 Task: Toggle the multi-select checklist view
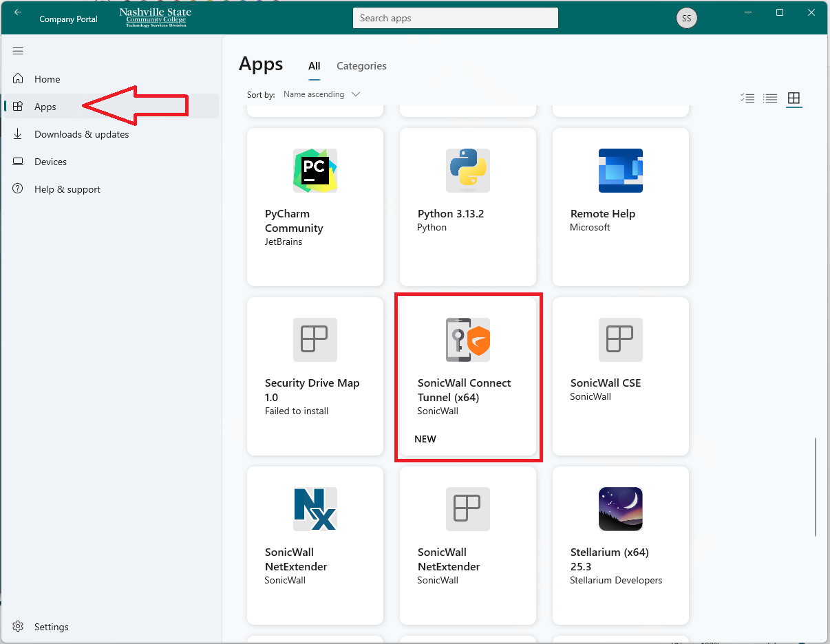point(747,98)
